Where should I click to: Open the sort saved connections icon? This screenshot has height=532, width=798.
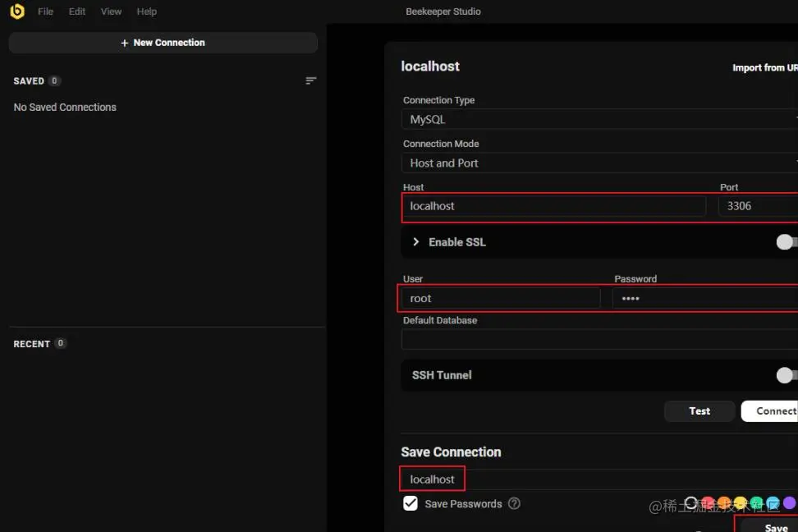[x=310, y=80]
